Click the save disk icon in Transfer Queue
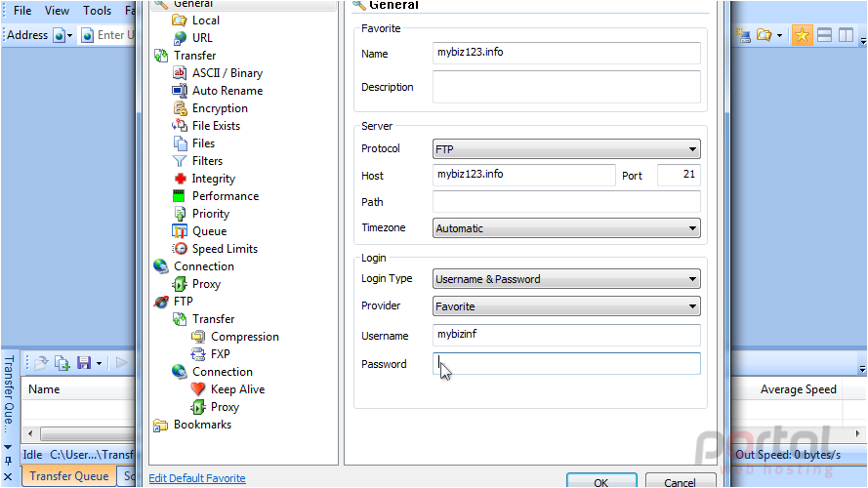 click(x=84, y=363)
